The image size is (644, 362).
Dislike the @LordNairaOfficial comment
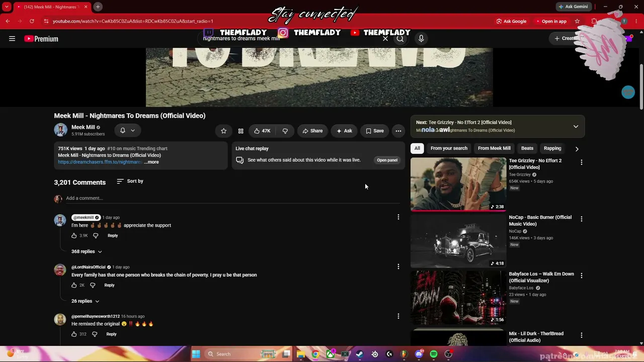tap(93, 285)
